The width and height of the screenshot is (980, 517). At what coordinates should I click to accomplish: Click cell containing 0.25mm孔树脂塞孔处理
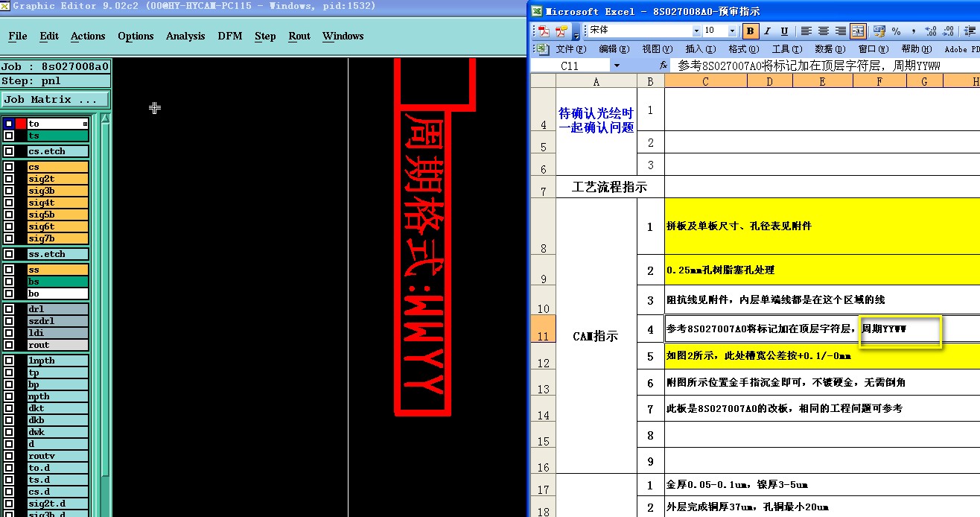(x=822, y=270)
